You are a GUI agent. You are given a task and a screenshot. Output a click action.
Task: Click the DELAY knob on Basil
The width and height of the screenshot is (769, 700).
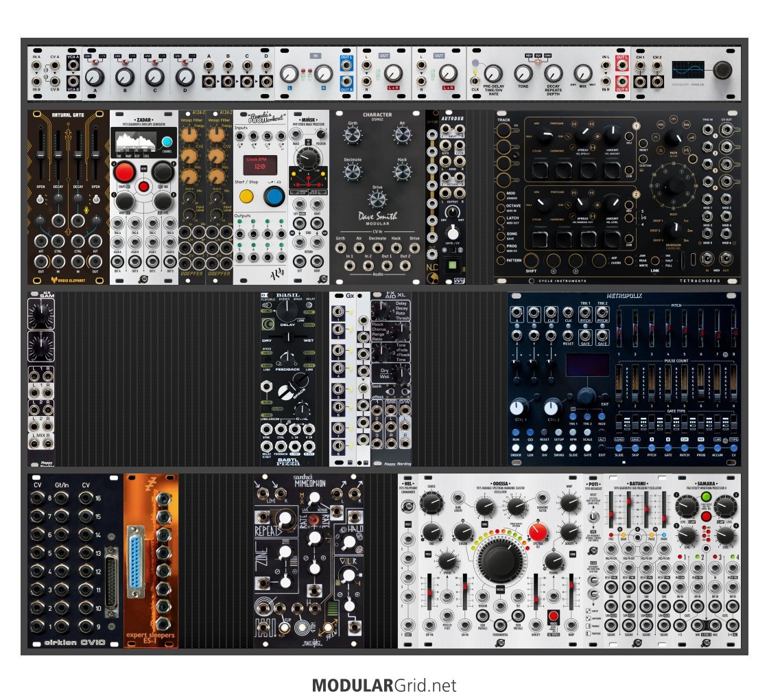point(287,310)
